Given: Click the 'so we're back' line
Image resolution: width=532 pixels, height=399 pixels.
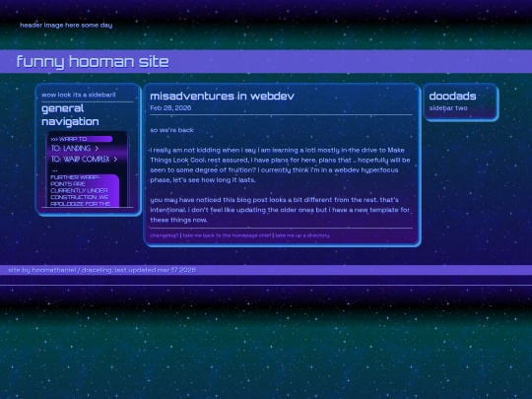Looking at the screenshot, I should [171, 130].
